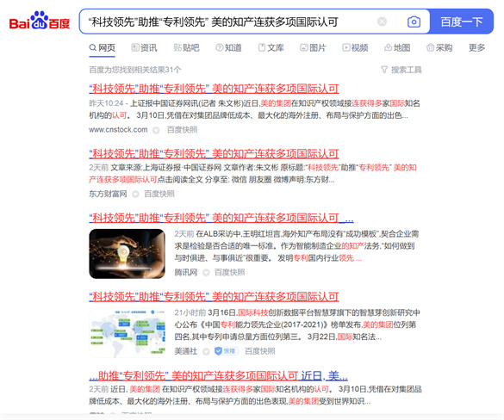504x420 pixels.
Task: Open the 图片 tab
Action: point(313,48)
